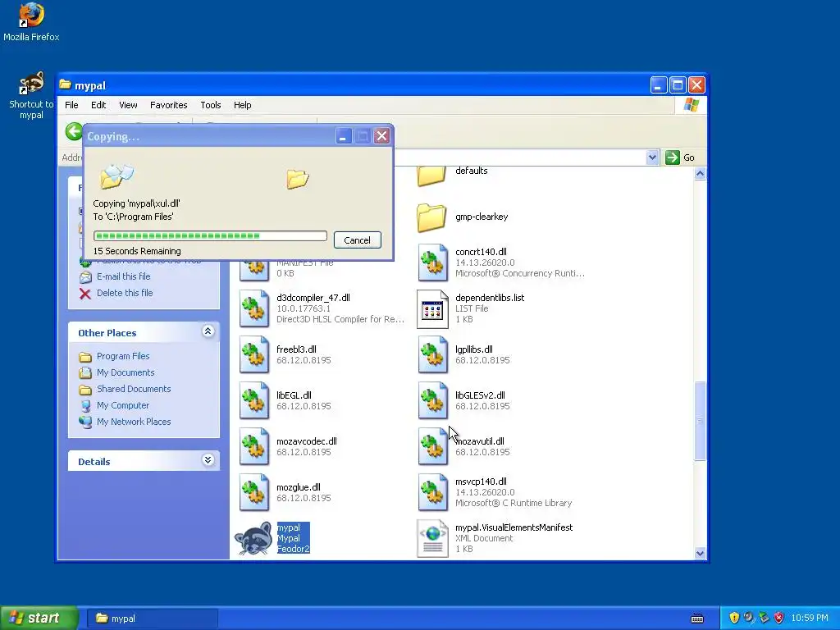Select the lgpllibs.dll file icon
This screenshot has width=840, height=630.
pos(432,354)
